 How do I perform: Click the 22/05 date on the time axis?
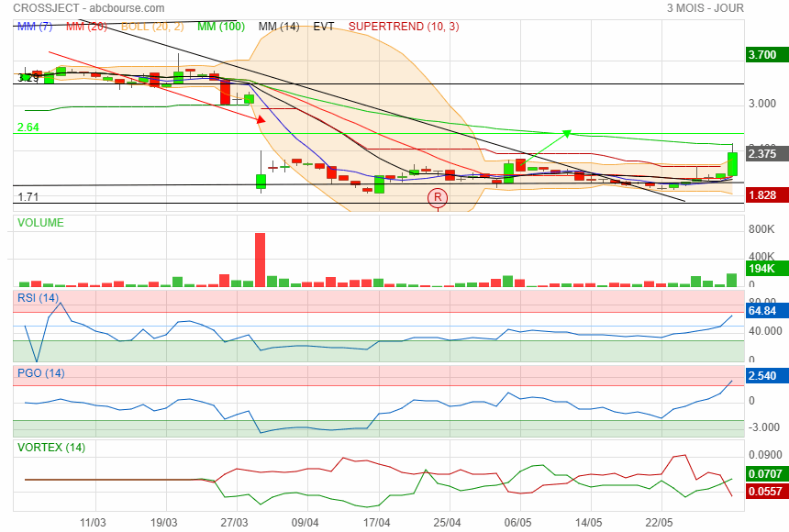(x=659, y=522)
